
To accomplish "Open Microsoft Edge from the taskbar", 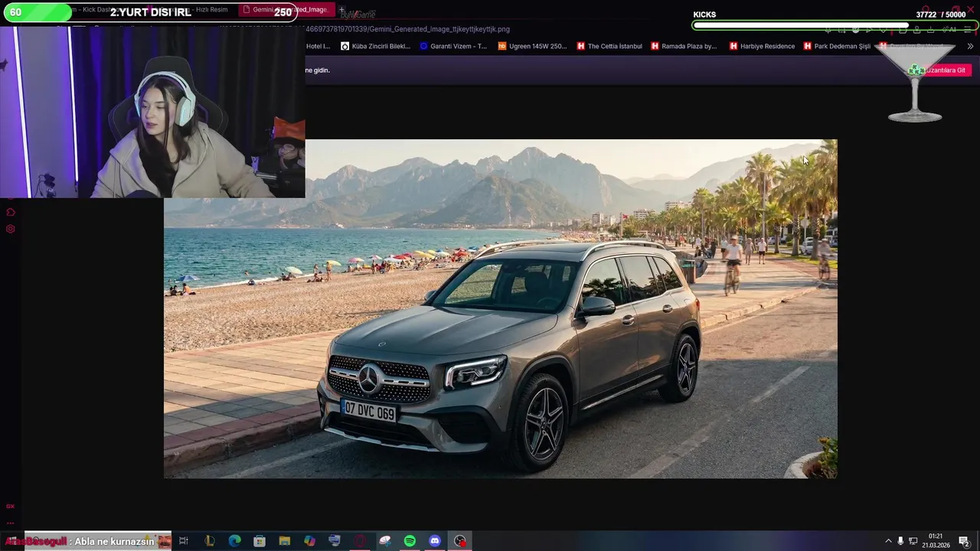I will click(234, 541).
